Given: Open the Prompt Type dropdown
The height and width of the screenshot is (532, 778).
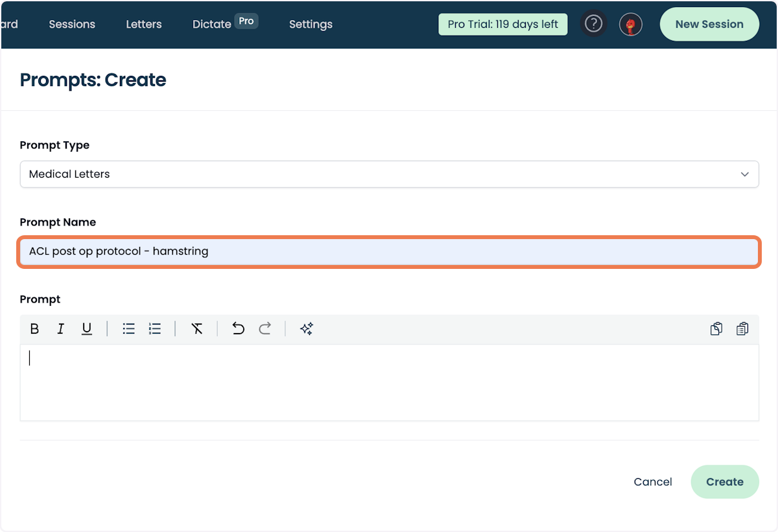Looking at the screenshot, I should coord(744,174).
